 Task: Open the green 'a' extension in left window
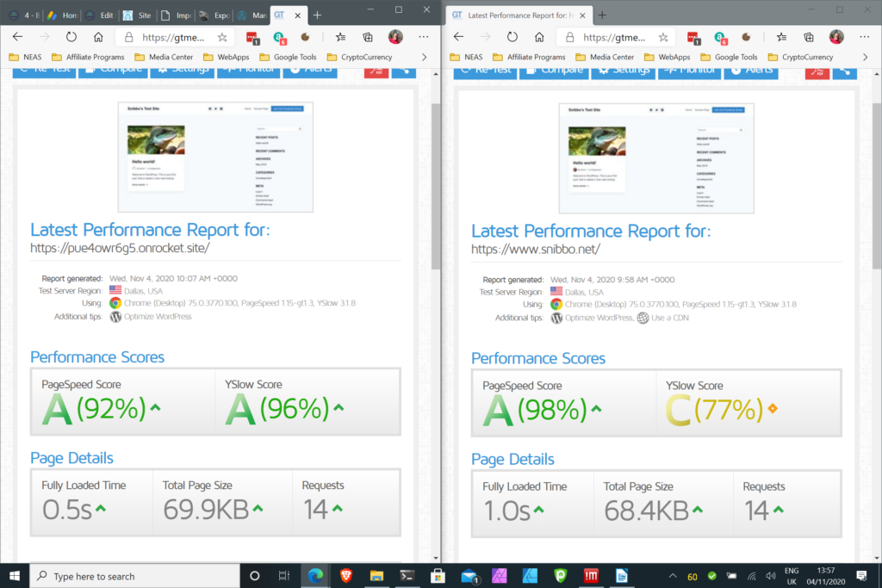280,38
